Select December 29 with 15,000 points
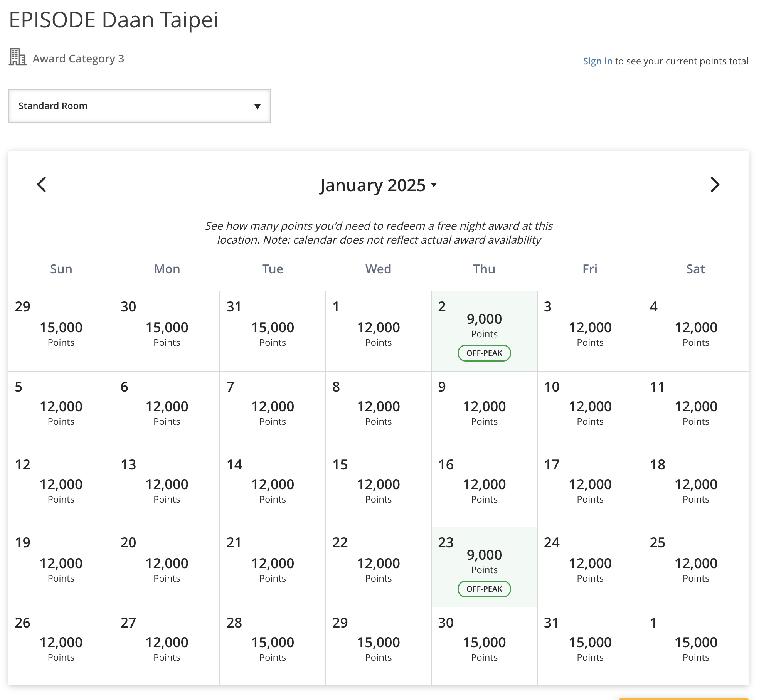The width and height of the screenshot is (781, 700). [x=61, y=331]
